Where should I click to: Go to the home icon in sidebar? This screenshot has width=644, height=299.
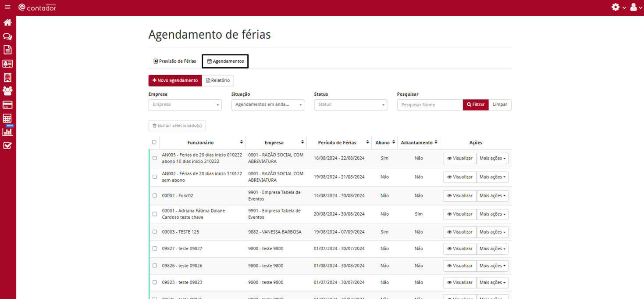pos(7,22)
